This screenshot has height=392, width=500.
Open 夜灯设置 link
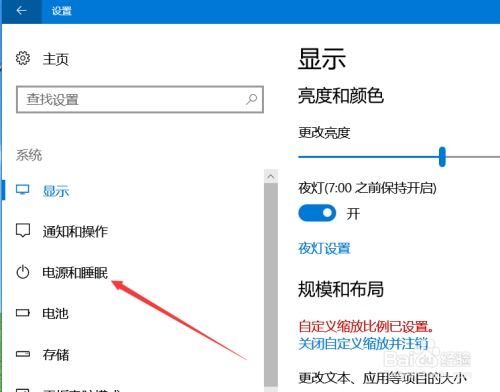pyautogui.click(x=324, y=248)
